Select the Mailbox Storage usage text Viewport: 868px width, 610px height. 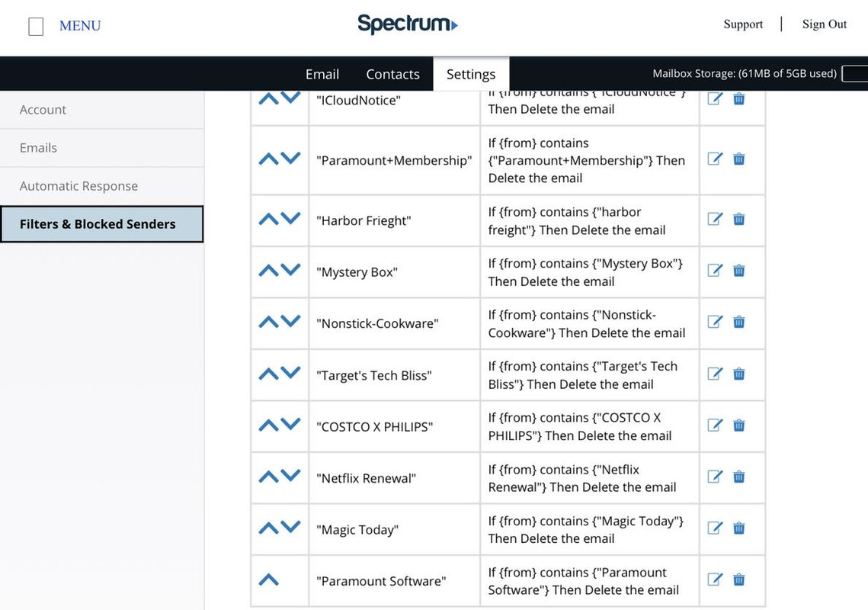point(745,73)
